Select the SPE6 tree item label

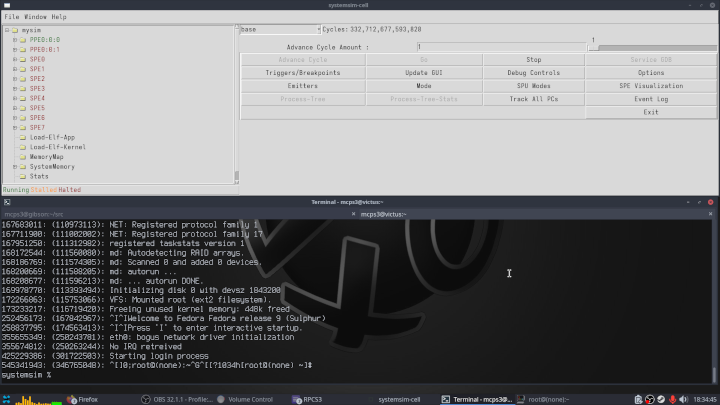[x=37, y=118]
